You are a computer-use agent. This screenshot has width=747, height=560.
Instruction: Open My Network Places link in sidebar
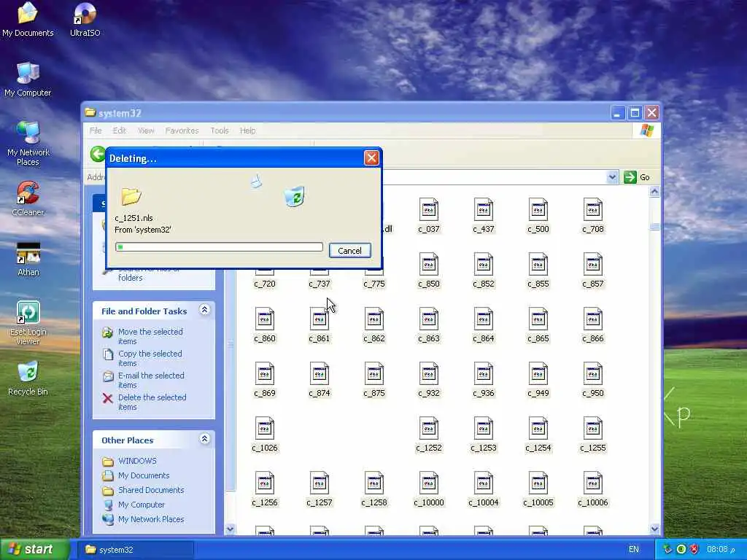coord(151,519)
